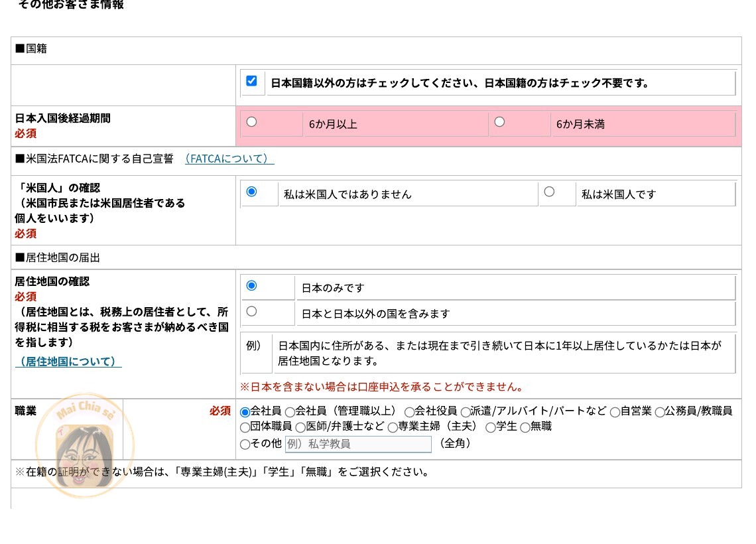756x544 pixels.
Task: Pick その他 as occupation
Action: pos(245,444)
